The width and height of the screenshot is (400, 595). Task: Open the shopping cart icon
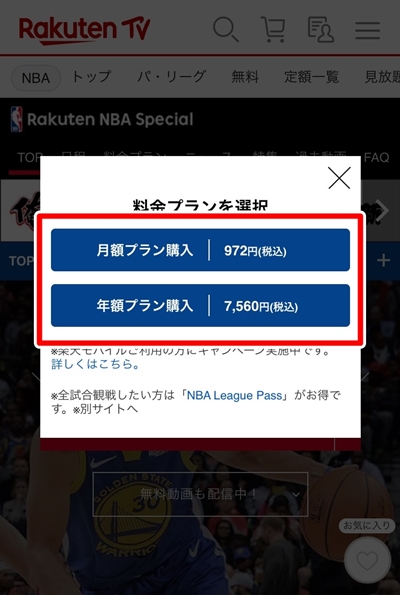coord(273,29)
